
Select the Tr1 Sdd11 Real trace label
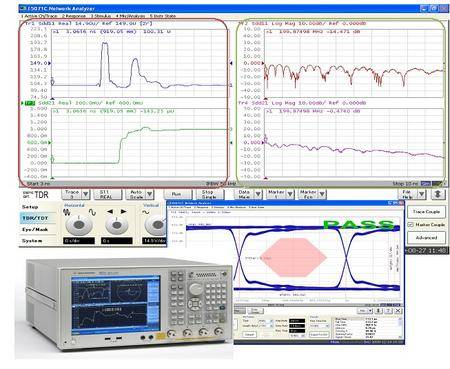pyautogui.click(x=89, y=24)
